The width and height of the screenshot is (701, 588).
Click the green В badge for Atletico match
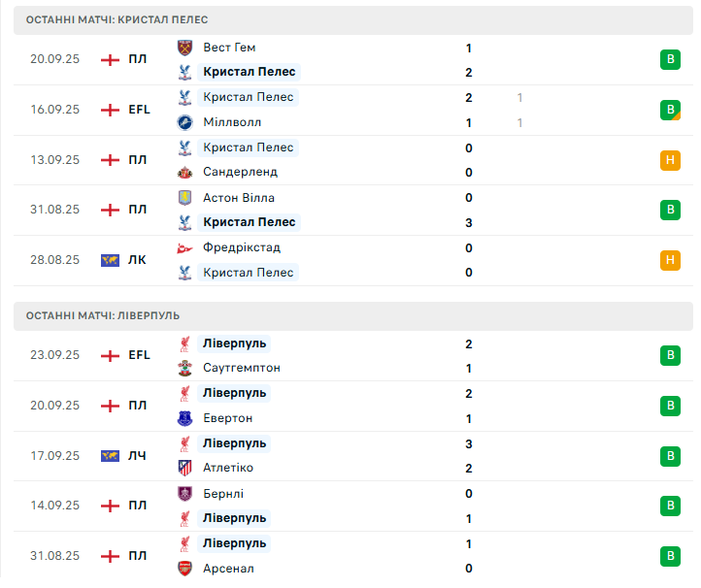[670, 455]
